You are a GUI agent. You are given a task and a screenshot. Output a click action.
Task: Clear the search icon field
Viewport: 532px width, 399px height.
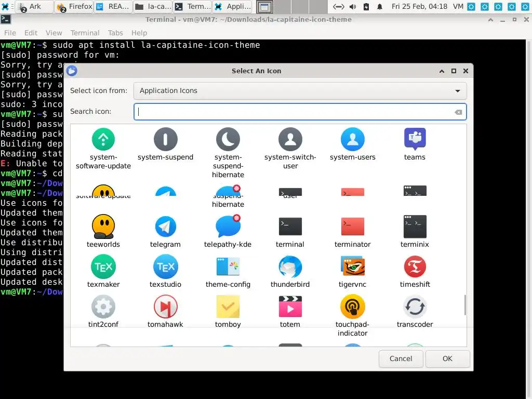pyautogui.click(x=458, y=112)
